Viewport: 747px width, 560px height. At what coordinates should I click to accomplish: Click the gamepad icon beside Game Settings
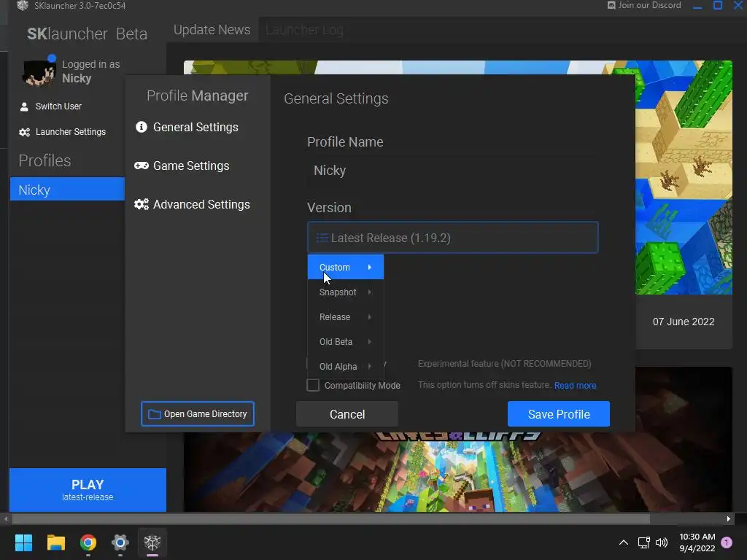pyautogui.click(x=142, y=166)
